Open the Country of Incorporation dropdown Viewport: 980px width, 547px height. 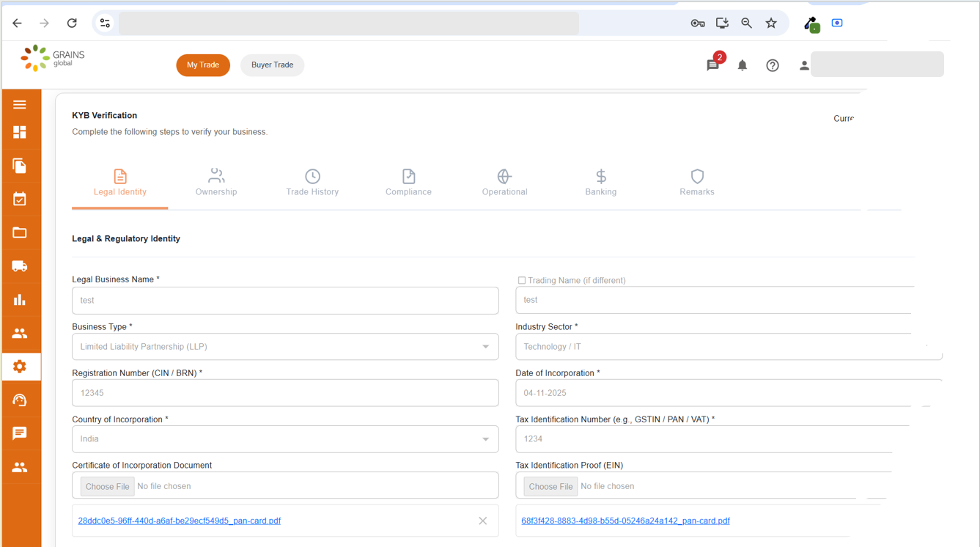[x=285, y=439]
